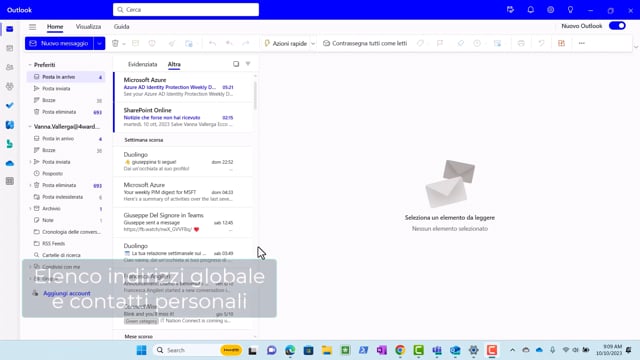Open the Nuovo messaggio dropdown arrow

(x=99, y=43)
